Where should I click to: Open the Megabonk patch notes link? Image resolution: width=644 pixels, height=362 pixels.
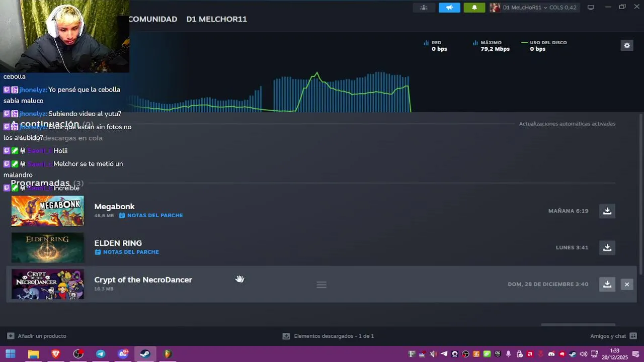click(x=151, y=216)
